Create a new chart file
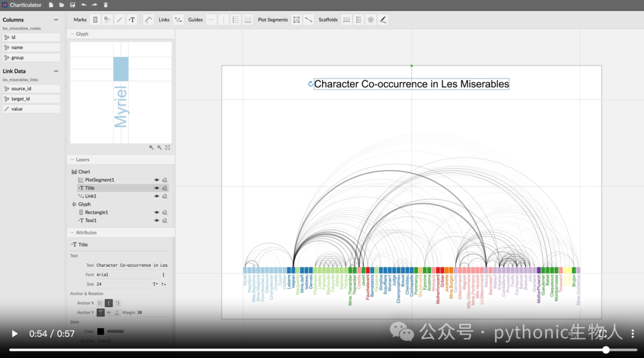 (51, 5)
